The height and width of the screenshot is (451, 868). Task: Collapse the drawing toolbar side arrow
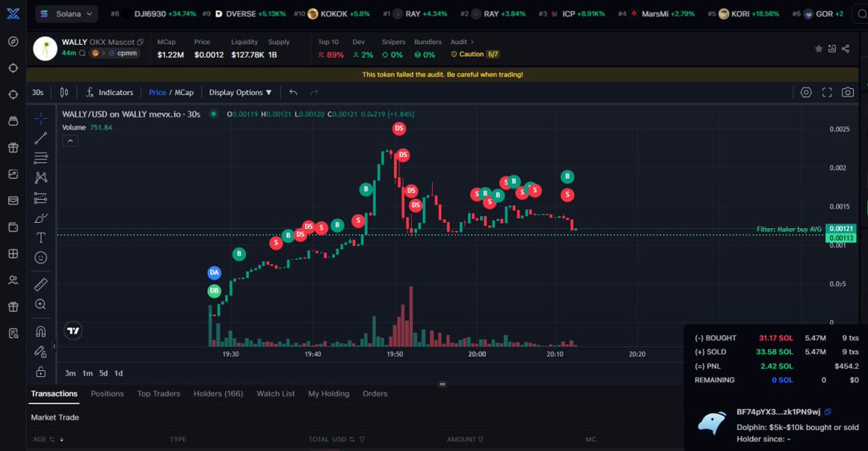[54, 347]
